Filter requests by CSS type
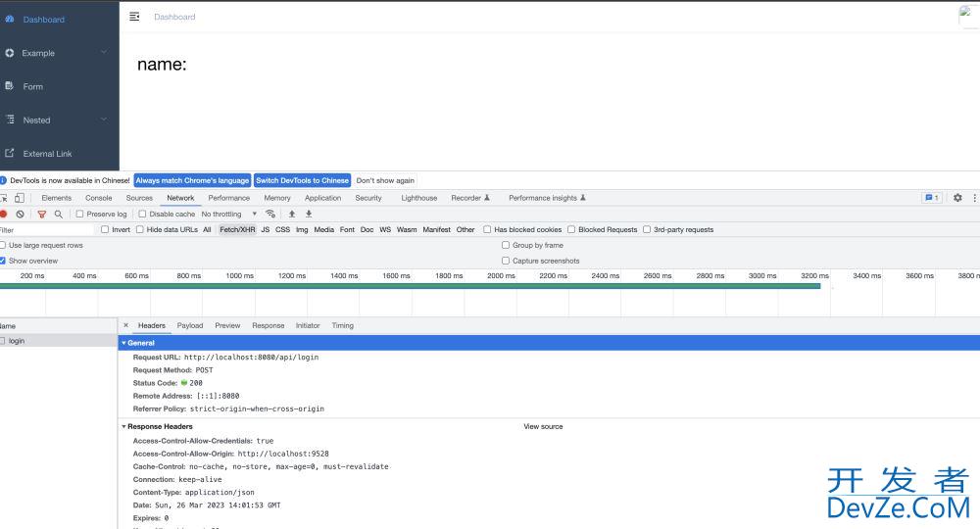 (x=282, y=230)
